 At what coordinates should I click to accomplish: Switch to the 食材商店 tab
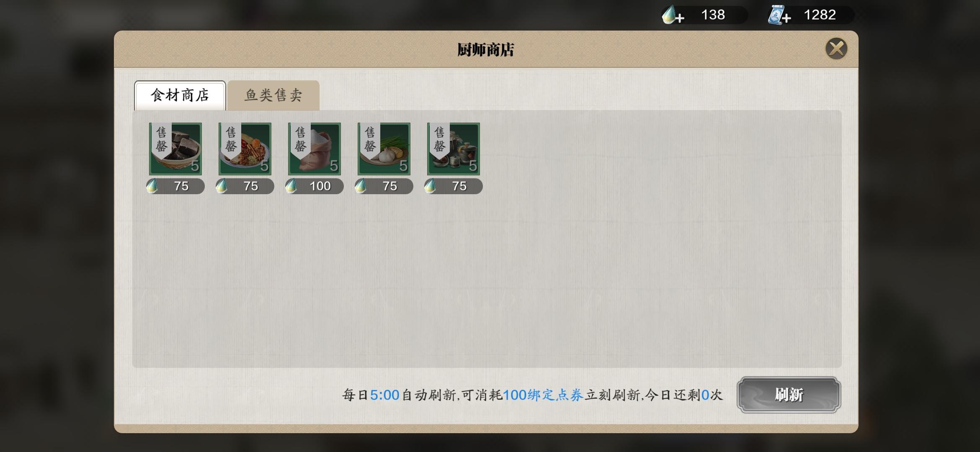click(x=180, y=95)
